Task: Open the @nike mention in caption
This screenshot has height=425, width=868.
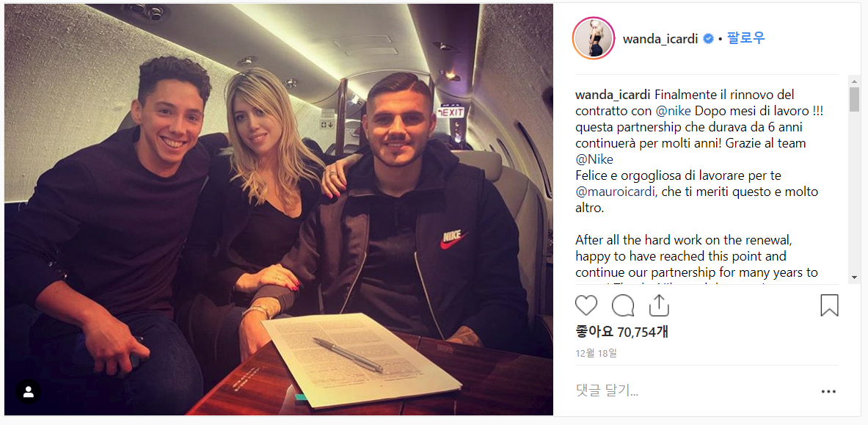Action: point(674,111)
